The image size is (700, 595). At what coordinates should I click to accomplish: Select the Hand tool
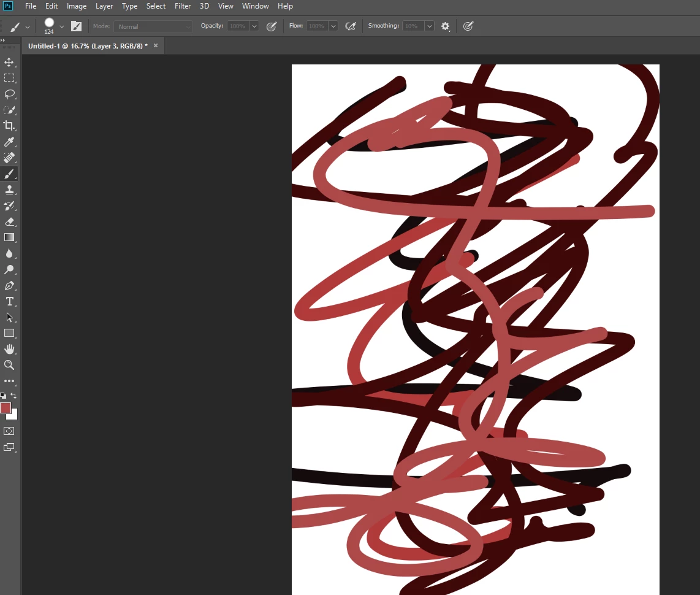tap(9, 349)
